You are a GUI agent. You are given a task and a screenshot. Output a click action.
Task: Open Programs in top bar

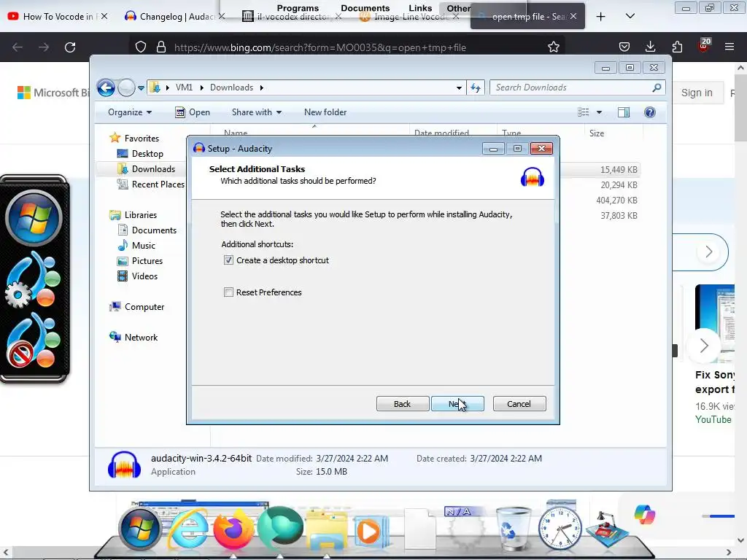298,8
